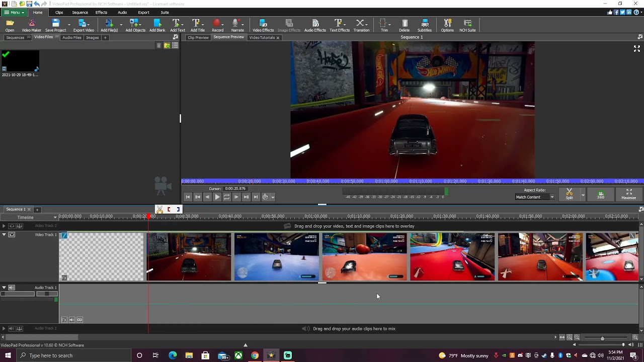644x362 pixels.
Task: Toggle speaker icon beside the audio FX icon
Action: point(72,320)
